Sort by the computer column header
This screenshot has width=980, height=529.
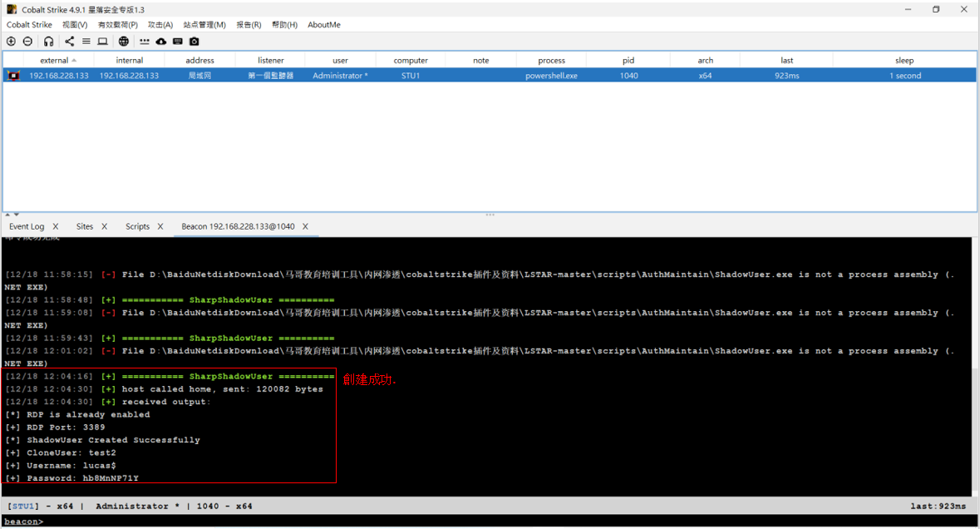(x=411, y=60)
